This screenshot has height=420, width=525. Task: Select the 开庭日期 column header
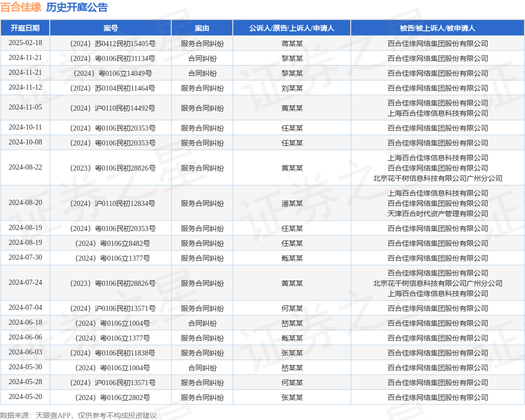coord(25,28)
